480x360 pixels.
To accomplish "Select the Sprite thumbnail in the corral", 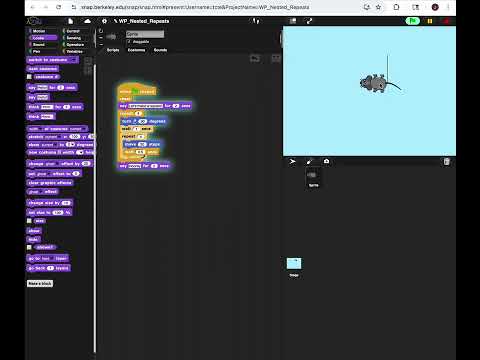I will tap(313, 178).
